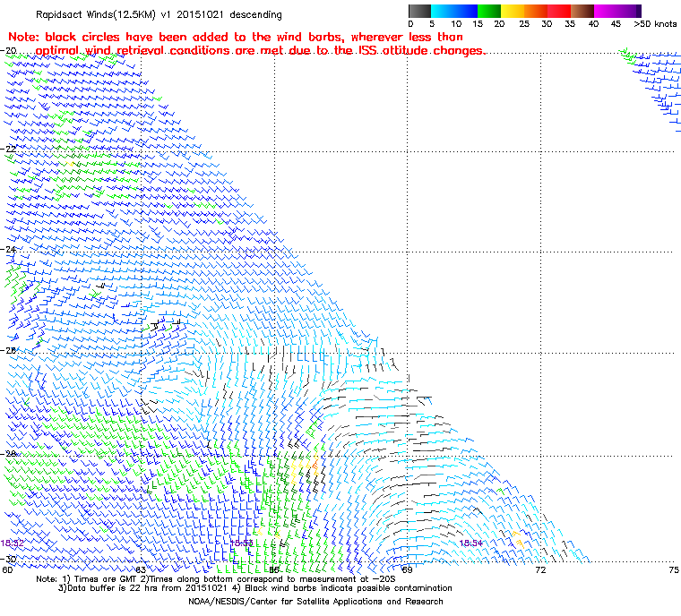Click the NOAA/NESDIS credit line
681x616 pixels.
point(315,602)
